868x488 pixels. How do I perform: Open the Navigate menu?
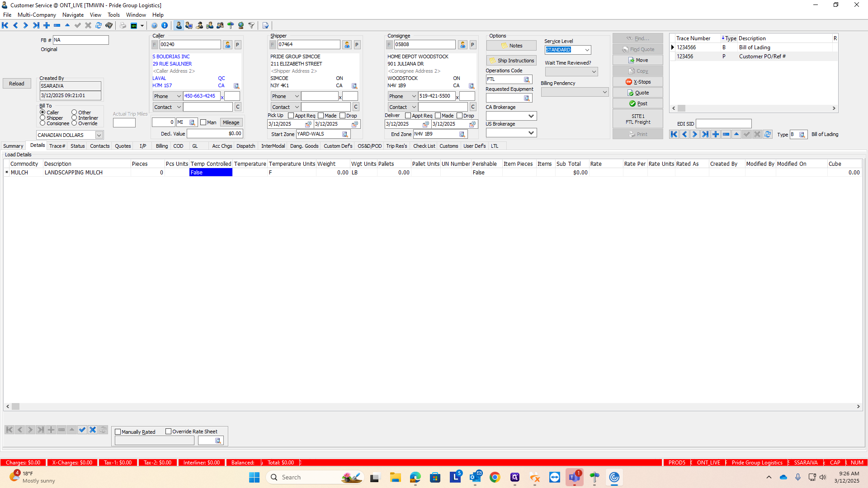pyautogui.click(x=73, y=15)
